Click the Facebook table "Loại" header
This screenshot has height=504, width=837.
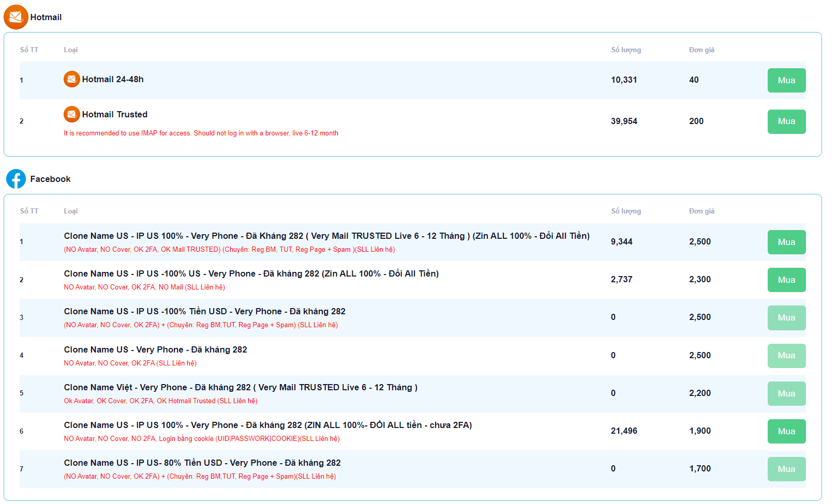coord(71,211)
